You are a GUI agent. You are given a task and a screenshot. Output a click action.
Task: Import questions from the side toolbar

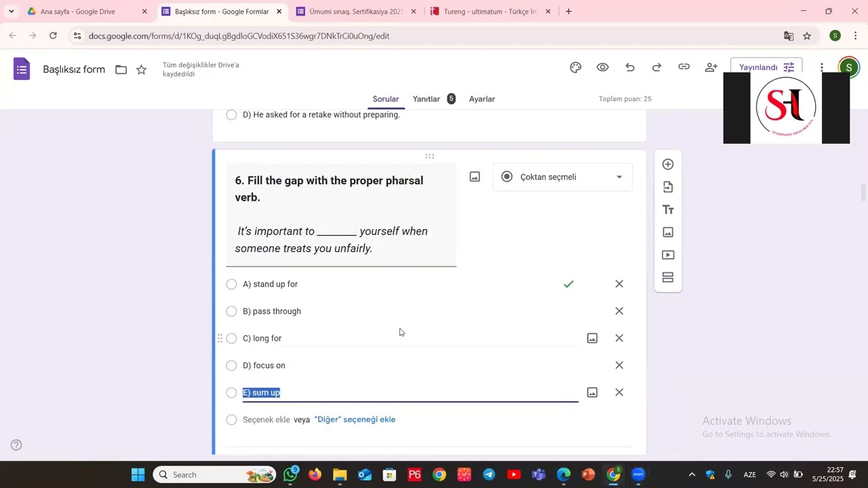[x=668, y=187]
